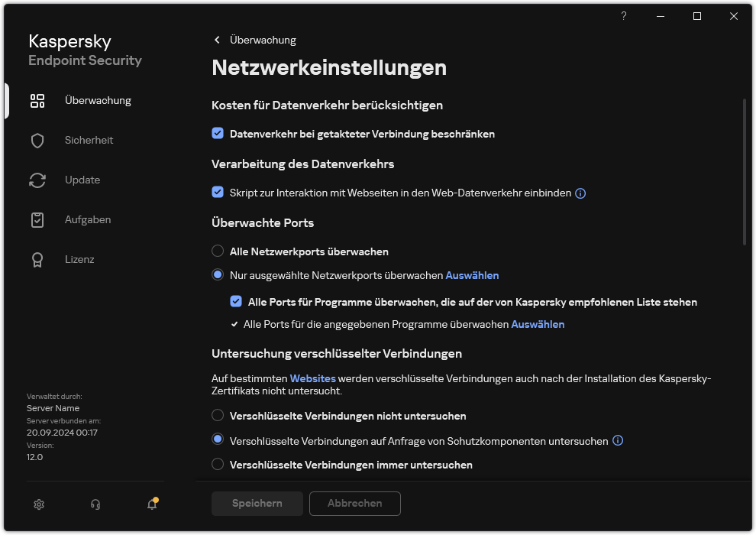
Task: Open the Sicherheit shield section
Action: click(x=37, y=140)
